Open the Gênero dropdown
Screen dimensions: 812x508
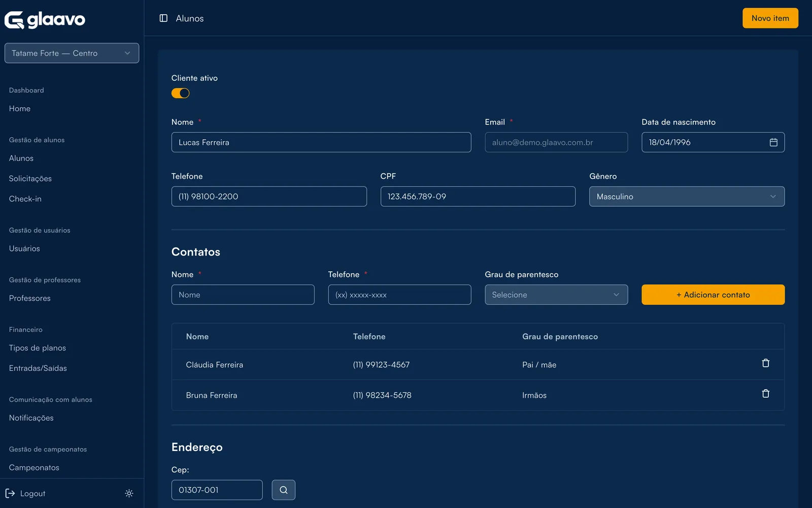(x=687, y=197)
